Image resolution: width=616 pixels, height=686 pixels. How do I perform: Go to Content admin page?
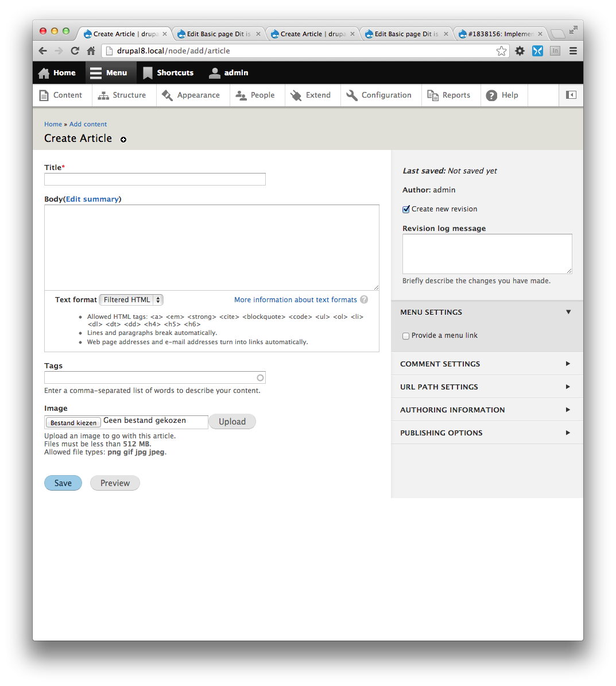61,95
